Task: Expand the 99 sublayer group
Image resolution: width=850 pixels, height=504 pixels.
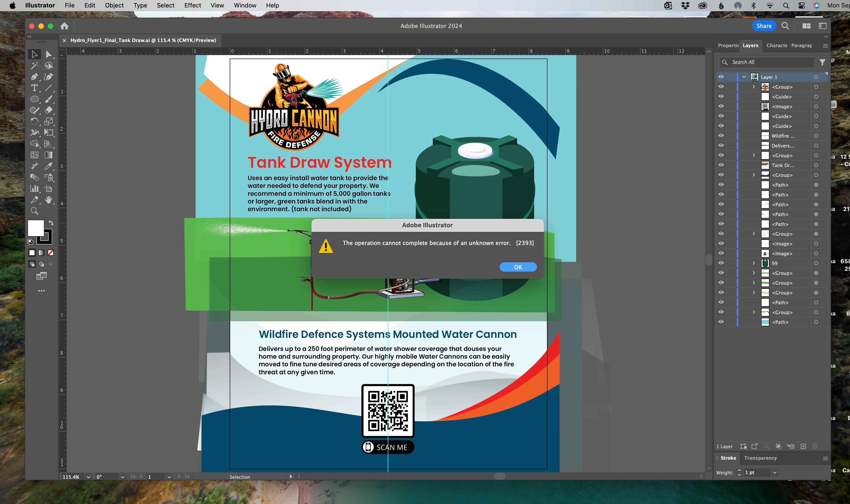Action: click(754, 263)
